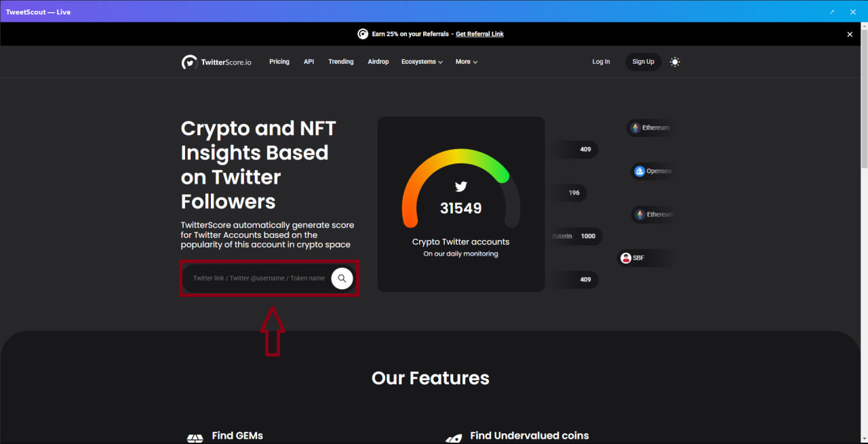Dismiss the referral banner with the X
Image resolution: width=868 pixels, height=444 pixels.
point(850,33)
